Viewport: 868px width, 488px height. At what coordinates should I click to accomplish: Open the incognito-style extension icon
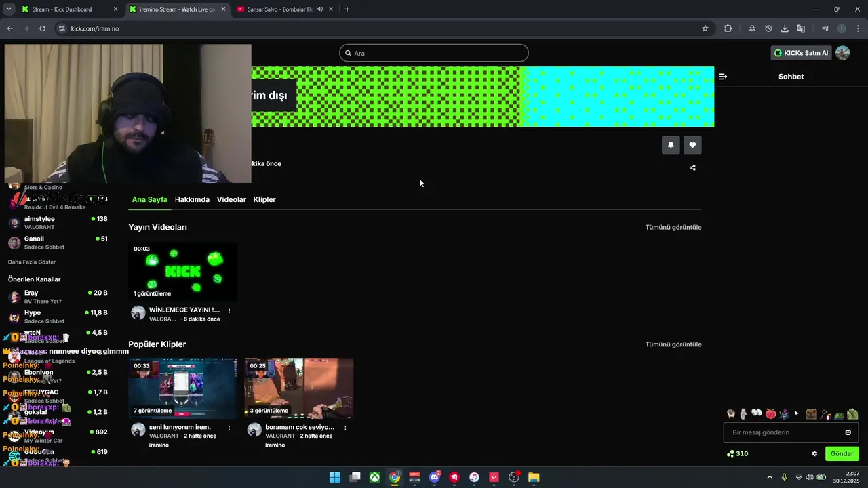click(x=752, y=28)
